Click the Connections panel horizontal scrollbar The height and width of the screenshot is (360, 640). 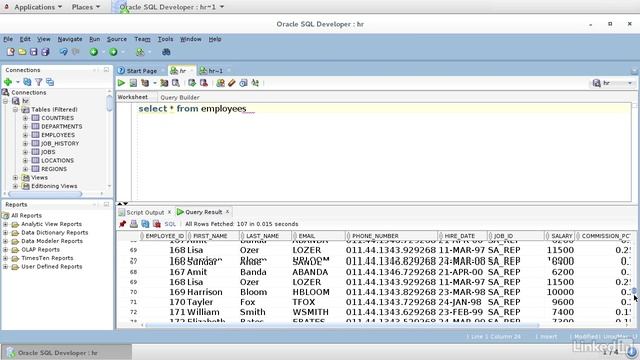tap(45, 194)
